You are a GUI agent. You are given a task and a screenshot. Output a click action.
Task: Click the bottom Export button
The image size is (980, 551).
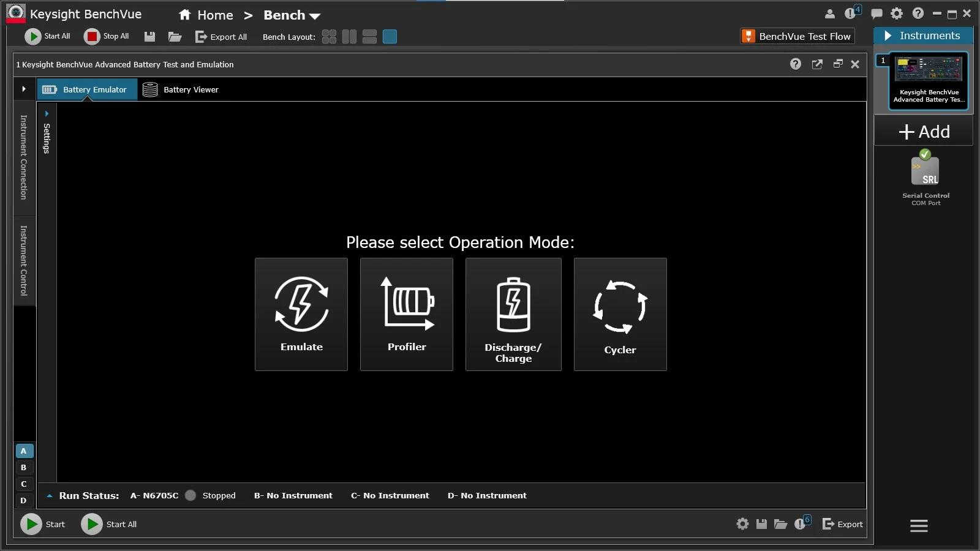pos(842,524)
